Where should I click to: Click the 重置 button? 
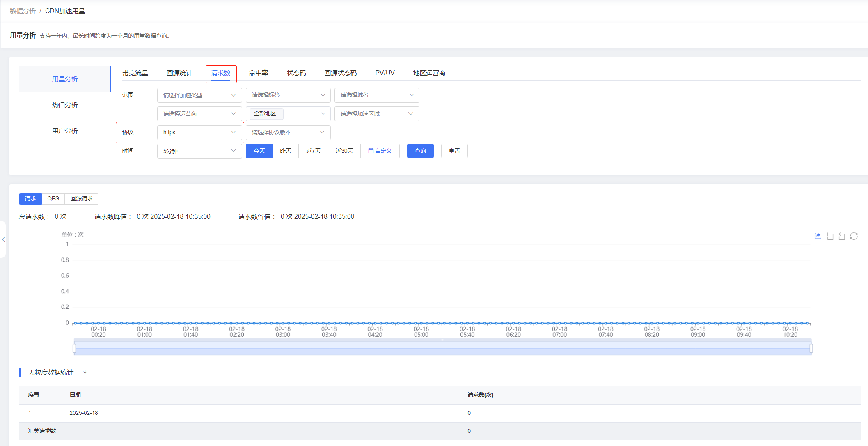(x=454, y=151)
